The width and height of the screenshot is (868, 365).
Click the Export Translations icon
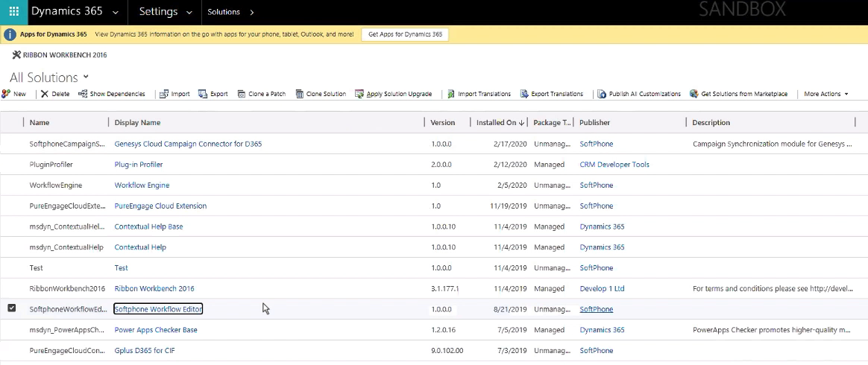(524, 94)
